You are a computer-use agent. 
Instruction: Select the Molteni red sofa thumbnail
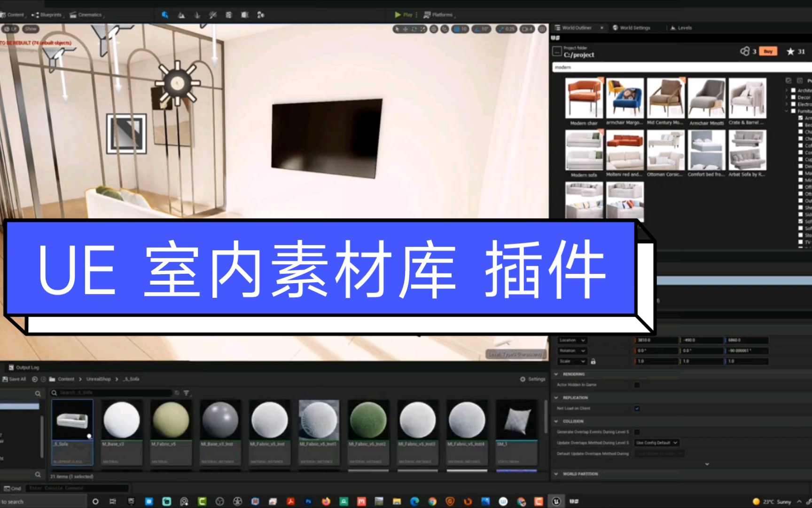coord(625,150)
